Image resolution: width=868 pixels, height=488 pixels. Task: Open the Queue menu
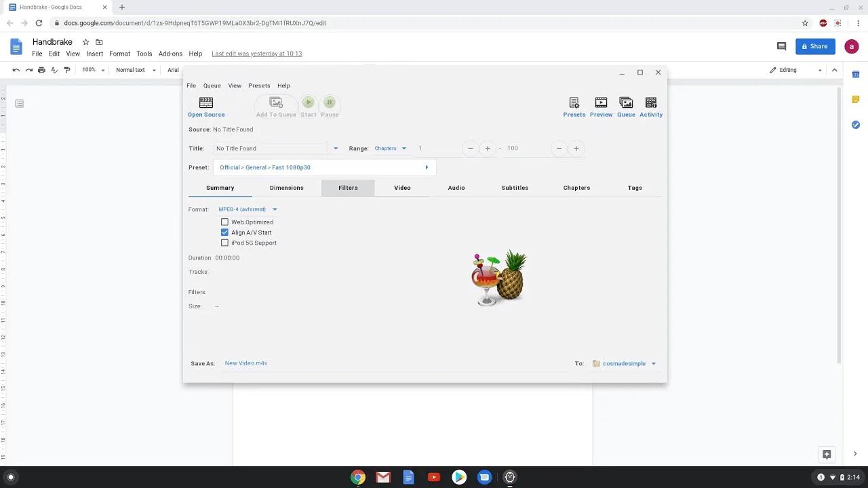point(212,85)
